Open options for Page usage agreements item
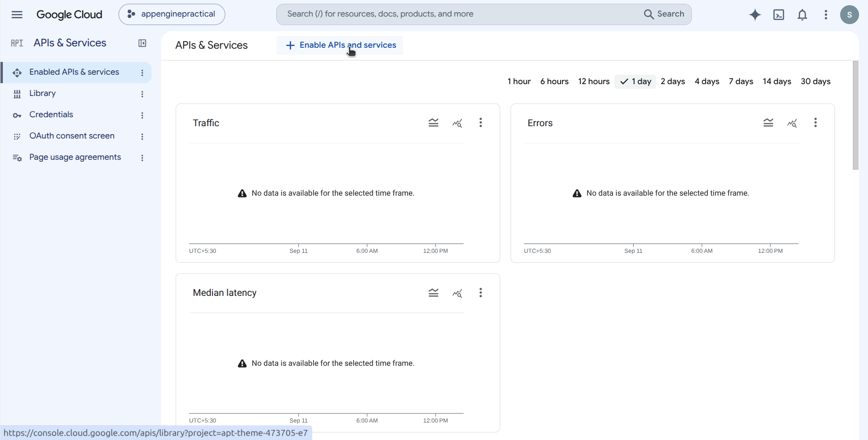The height and width of the screenshot is (440, 868). 142,158
